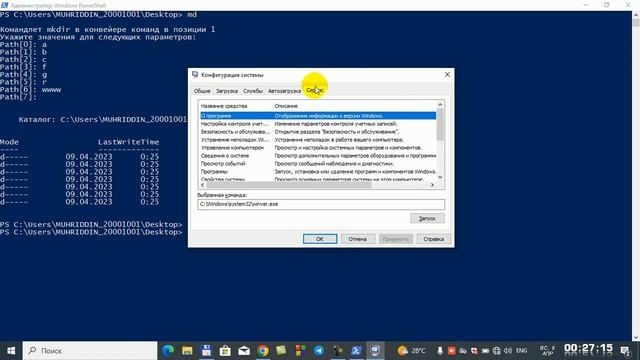The image size is (640, 360).
Task: Switch to the Загрузка tab
Action: click(227, 91)
